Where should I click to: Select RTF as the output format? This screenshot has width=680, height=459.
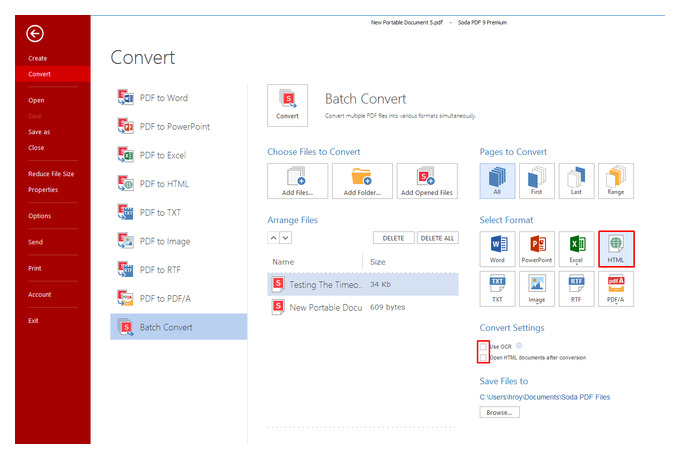[576, 289]
